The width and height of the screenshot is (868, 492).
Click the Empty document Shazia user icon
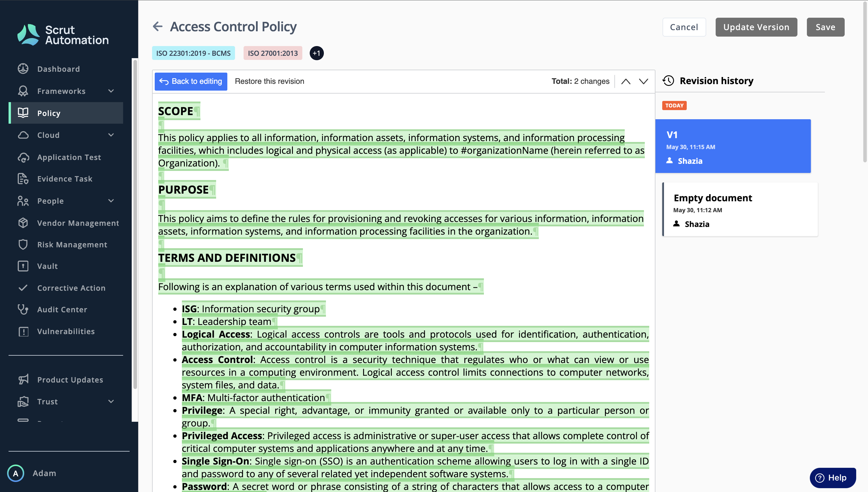click(x=676, y=224)
